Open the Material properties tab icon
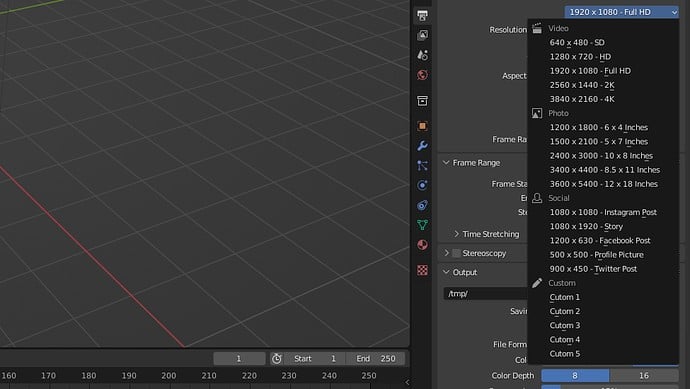 (x=422, y=245)
